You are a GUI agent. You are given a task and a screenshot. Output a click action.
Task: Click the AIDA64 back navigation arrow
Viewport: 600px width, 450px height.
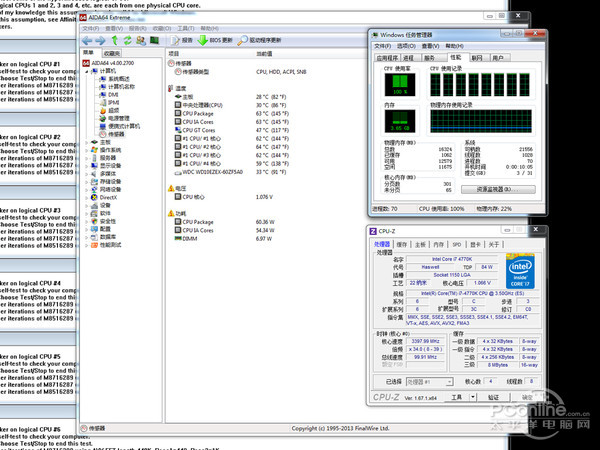click(87, 40)
